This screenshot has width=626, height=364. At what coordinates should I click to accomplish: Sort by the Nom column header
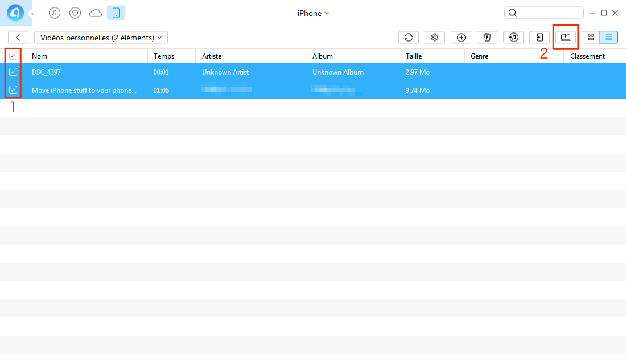point(39,56)
